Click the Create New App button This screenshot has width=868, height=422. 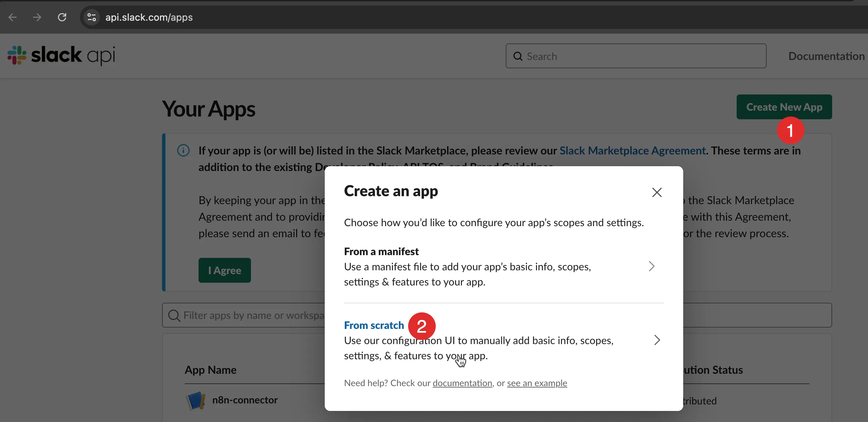[x=784, y=107]
